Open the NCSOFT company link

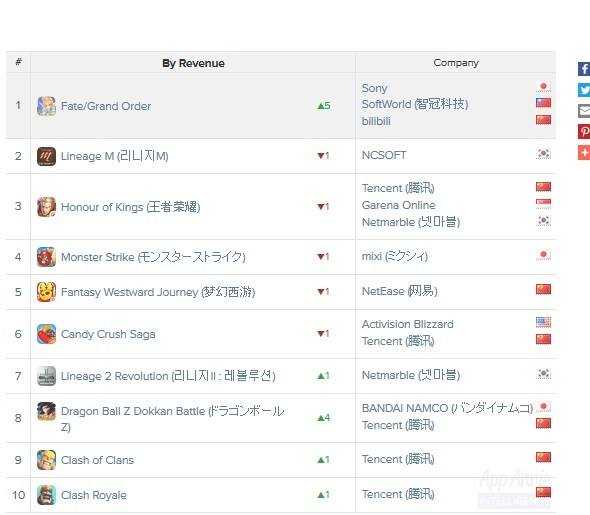coord(384,155)
